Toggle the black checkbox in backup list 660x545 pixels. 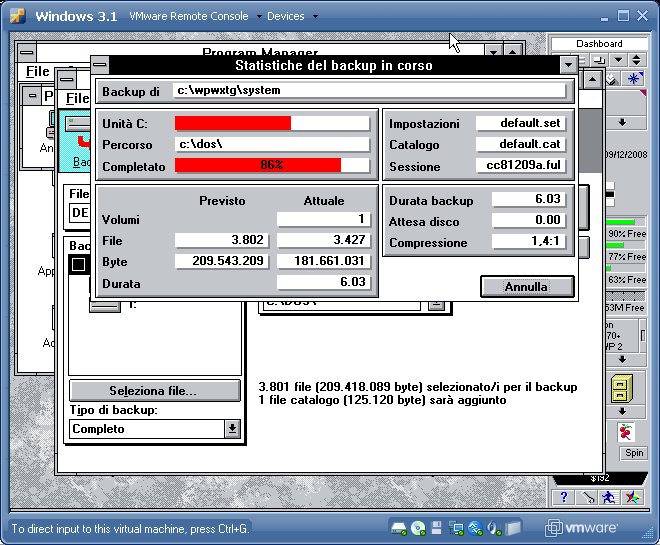coord(79,265)
